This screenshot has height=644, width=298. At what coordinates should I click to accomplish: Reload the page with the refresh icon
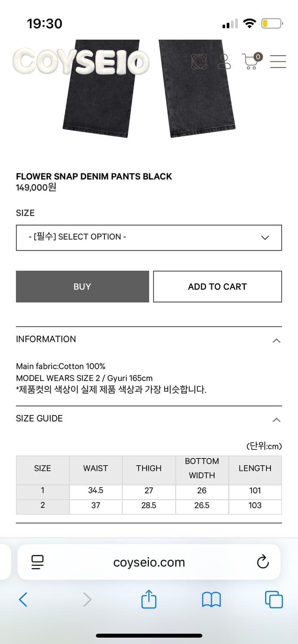[263, 562]
